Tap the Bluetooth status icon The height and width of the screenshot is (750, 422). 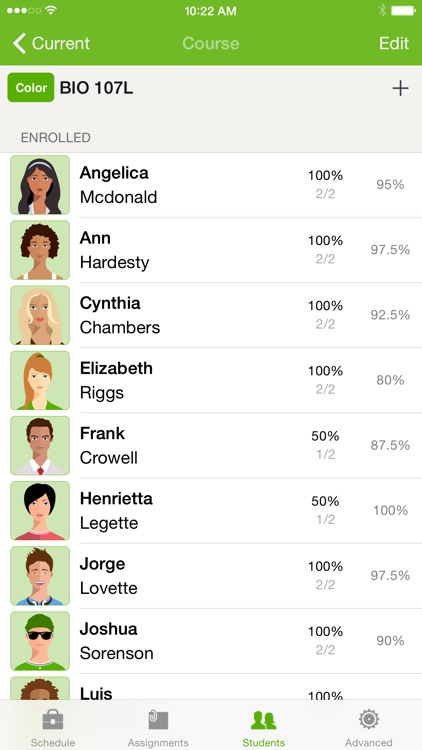pyautogui.click(x=382, y=11)
